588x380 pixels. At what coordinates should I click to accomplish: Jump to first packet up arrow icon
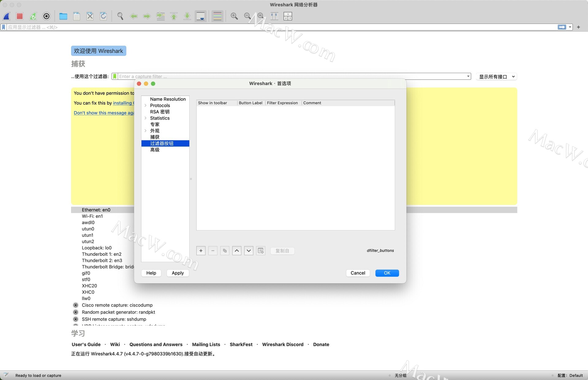click(x=174, y=16)
